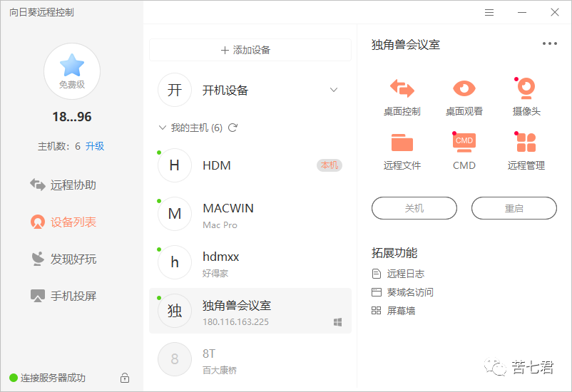Select the offline 8T host row

(250, 359)
